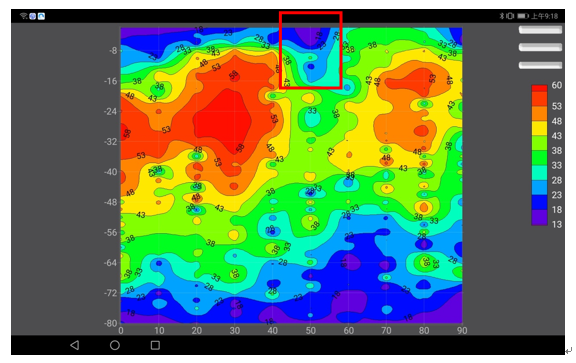Click the dark blue 18 legend swatch
Image resolution: width=576 pixels, height=363 pixels.
[539, 202]
